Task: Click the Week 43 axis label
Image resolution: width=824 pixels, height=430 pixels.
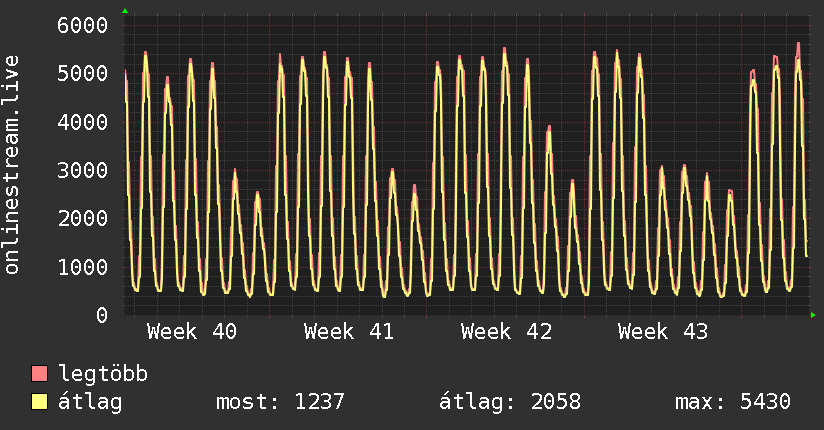Action: [x=663, y=332]
